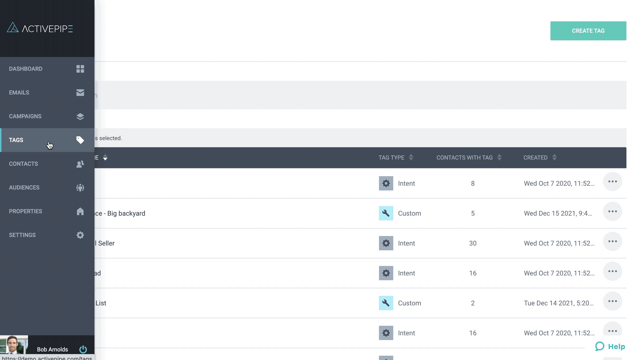
Task: Click the Tags label icon
Action: pos(80,140)
